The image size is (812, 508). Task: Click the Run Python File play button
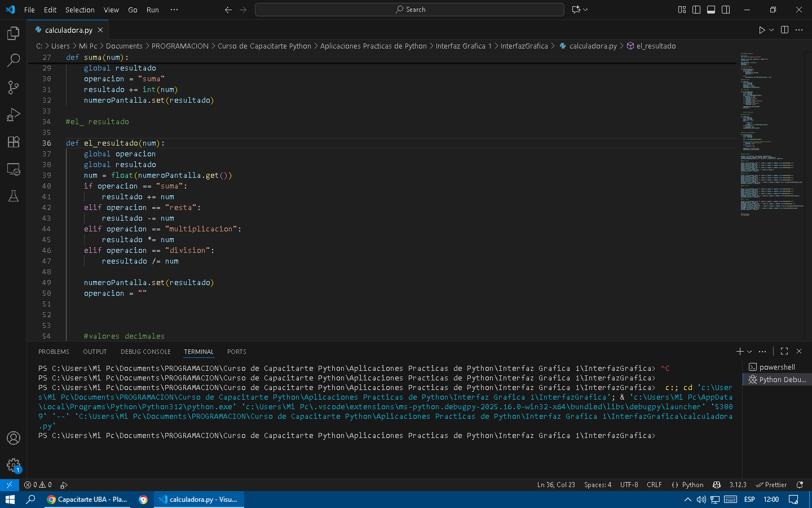pos(761,30)
